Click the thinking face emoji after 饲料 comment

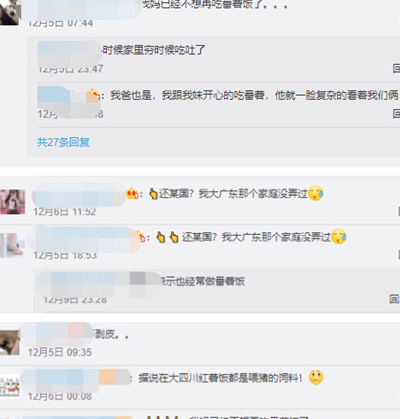pyautogui.click(x=316, y=378)
